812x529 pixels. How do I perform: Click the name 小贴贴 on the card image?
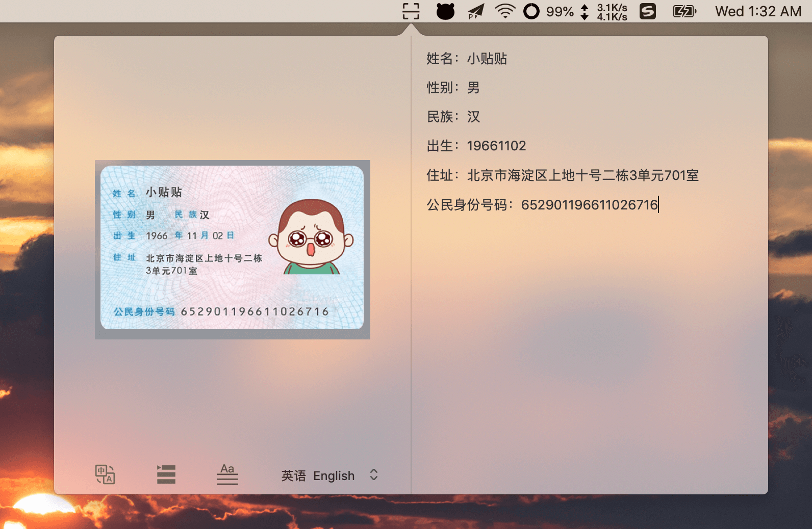164,192
